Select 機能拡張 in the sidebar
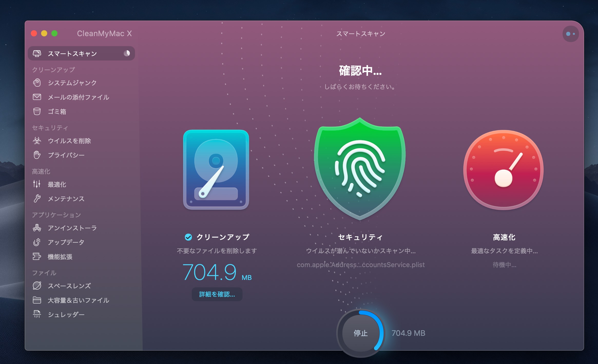Viewport: 598px width, 364px height. 81,256
